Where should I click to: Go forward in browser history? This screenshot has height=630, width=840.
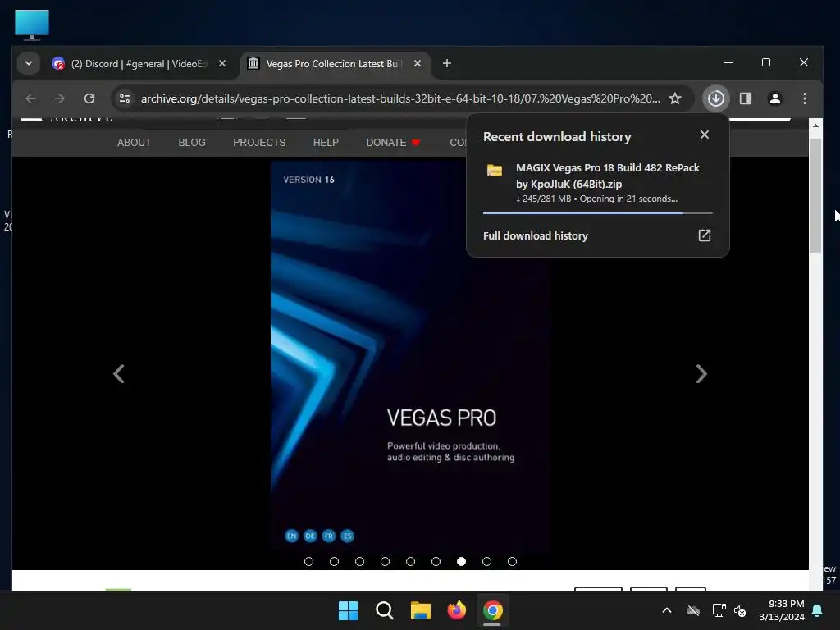60,98
